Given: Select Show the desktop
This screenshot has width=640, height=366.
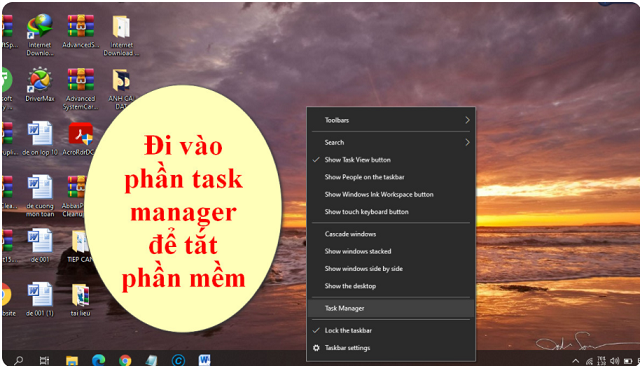Looking at the screenshot, I should tap(391, 286).
